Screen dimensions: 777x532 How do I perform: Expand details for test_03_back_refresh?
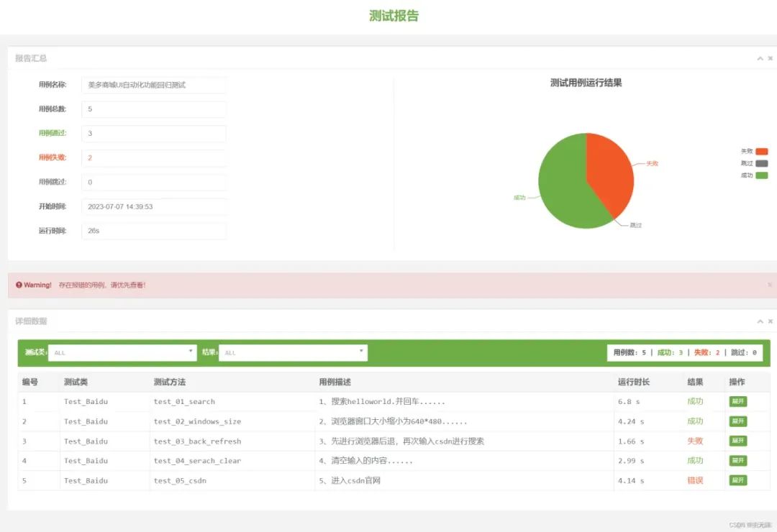[x=740, y=441]
